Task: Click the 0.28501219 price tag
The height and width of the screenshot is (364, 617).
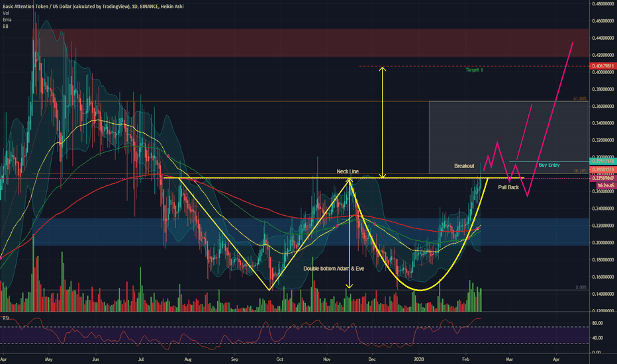Action: [603, 170]
